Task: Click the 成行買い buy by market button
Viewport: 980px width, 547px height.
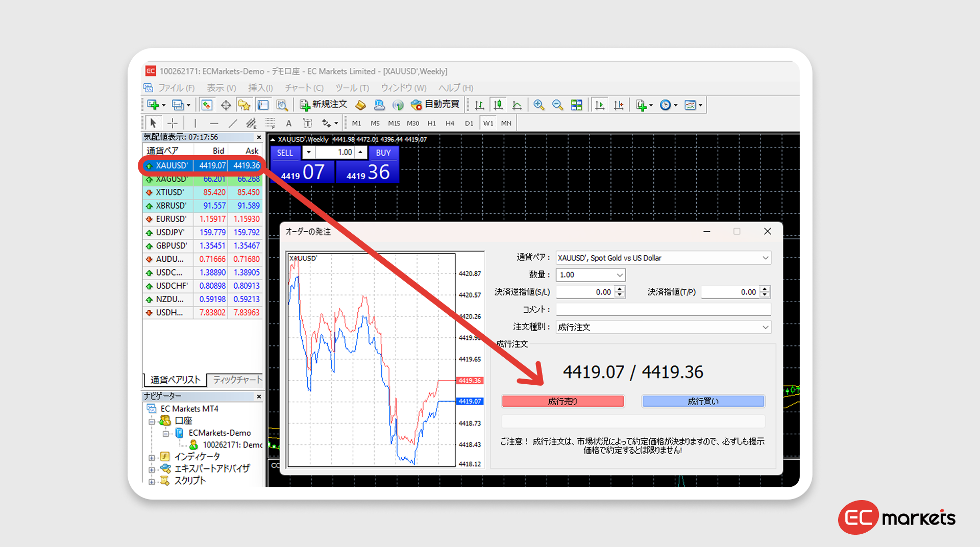Action: coord(703,402)
